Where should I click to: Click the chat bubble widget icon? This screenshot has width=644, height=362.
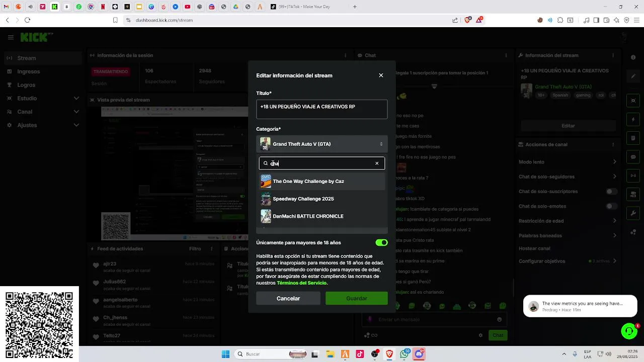(x=633, y=157)
